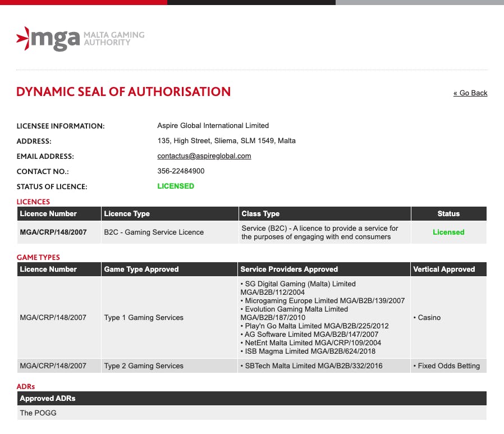Click the CONTACT NO.: field label
This screenshot has width=504, height=434.
click(x=43, y=171)
